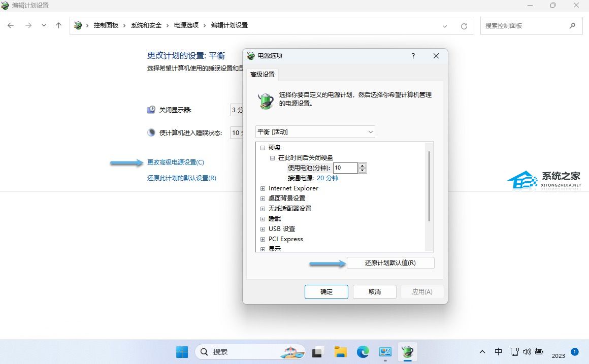
Task: Click the 应用(A) button
Action: point(422,292)
